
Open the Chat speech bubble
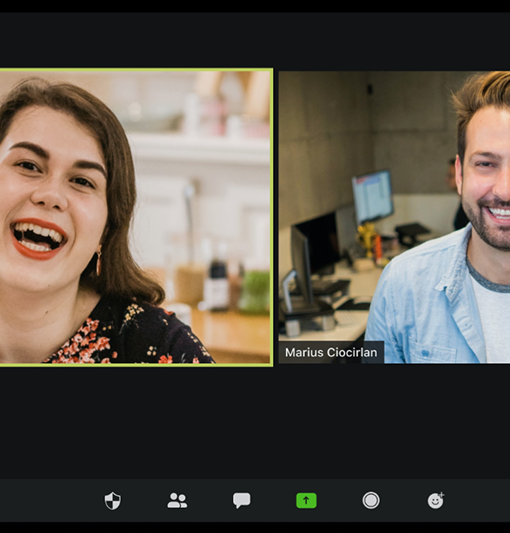point(242,501)
